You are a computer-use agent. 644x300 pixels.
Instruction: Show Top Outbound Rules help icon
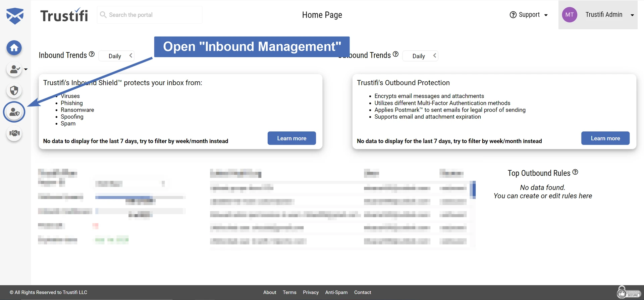(x=575, y=172)
